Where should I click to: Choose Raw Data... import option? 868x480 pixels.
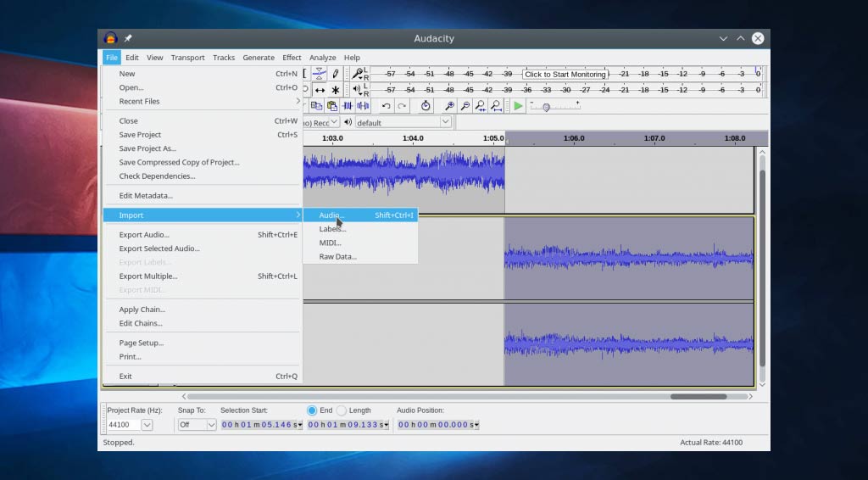click(360, 256)
